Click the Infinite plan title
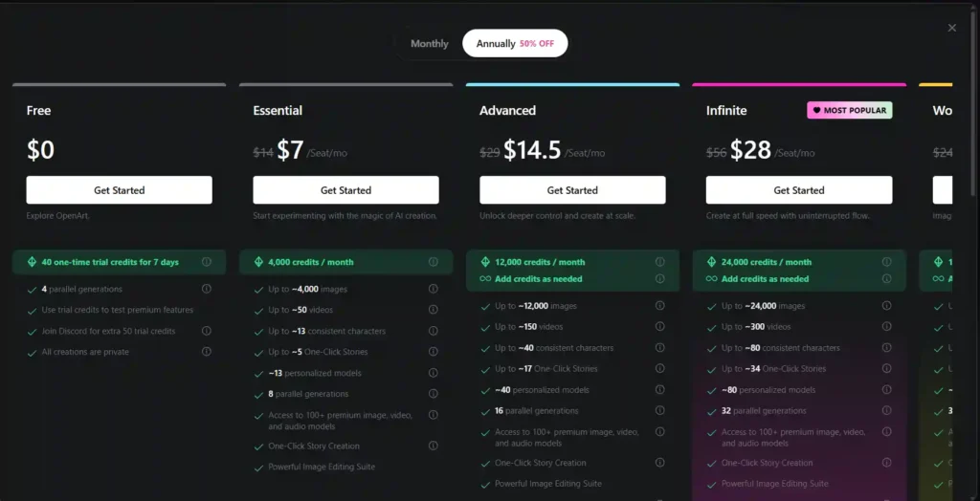This screenshot has height=501, width=980. pos(726,111)
